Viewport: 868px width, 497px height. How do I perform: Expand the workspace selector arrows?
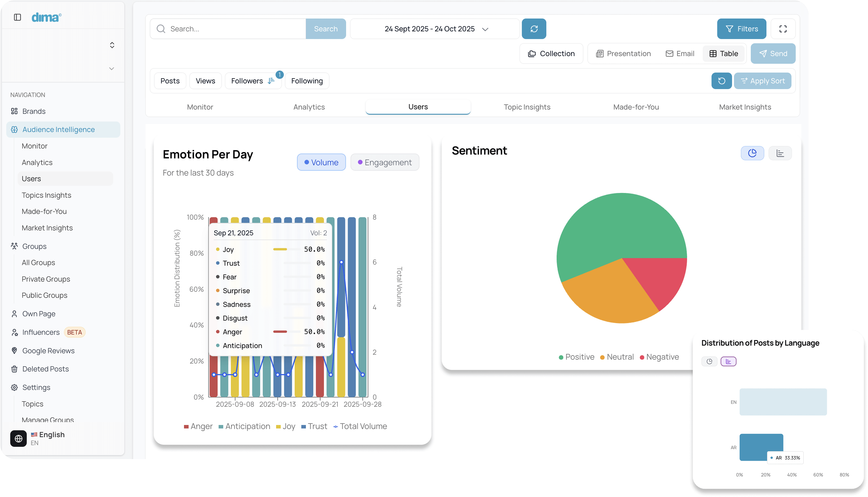[x=112, y=45]
